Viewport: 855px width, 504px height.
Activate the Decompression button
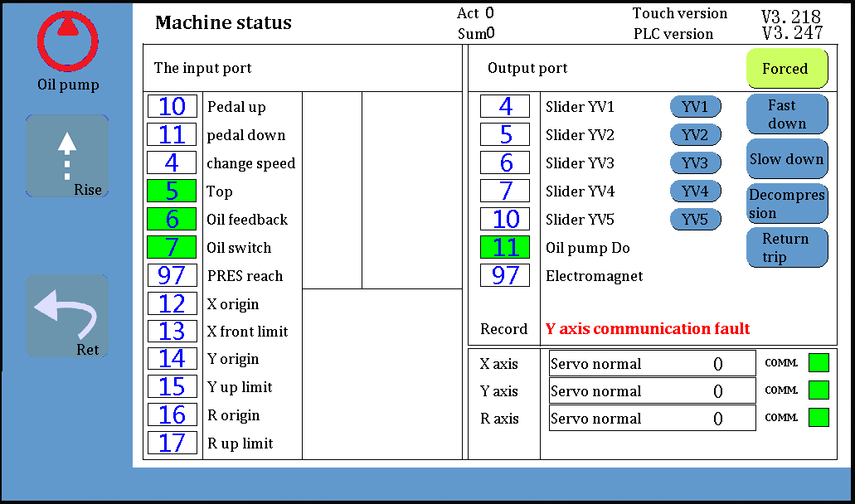pos(787,204)
